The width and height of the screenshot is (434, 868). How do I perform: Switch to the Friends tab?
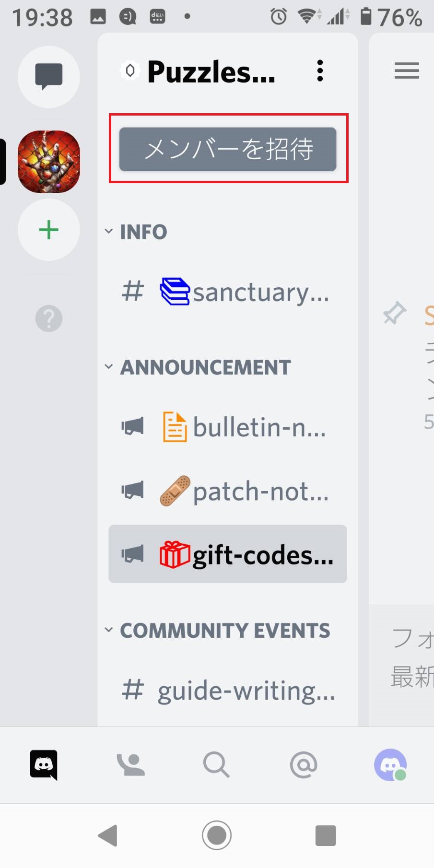[130, 765]
